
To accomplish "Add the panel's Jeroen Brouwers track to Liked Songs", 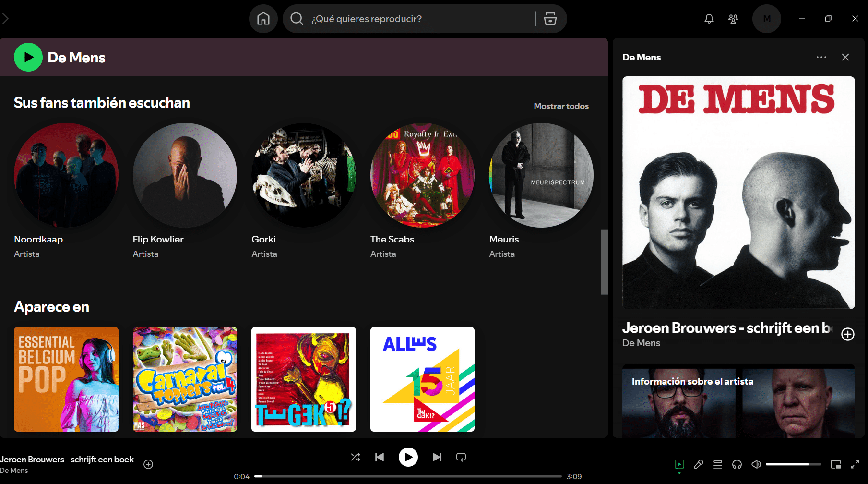I will 848,334.
